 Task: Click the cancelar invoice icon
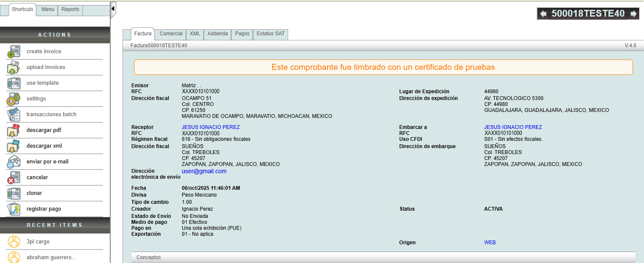click(14, 177)
